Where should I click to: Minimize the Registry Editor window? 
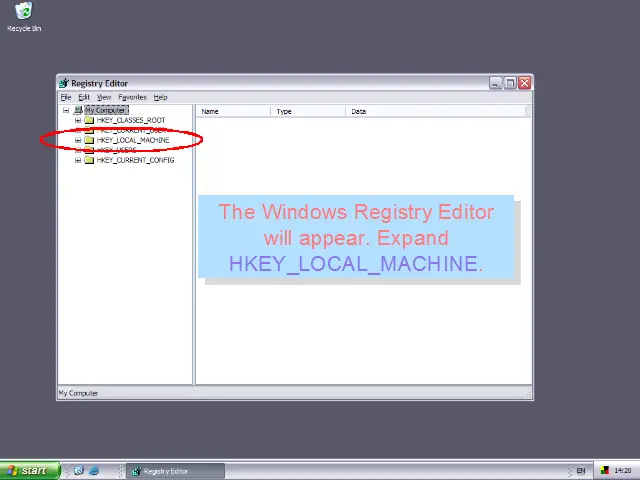tap(495, 83)
